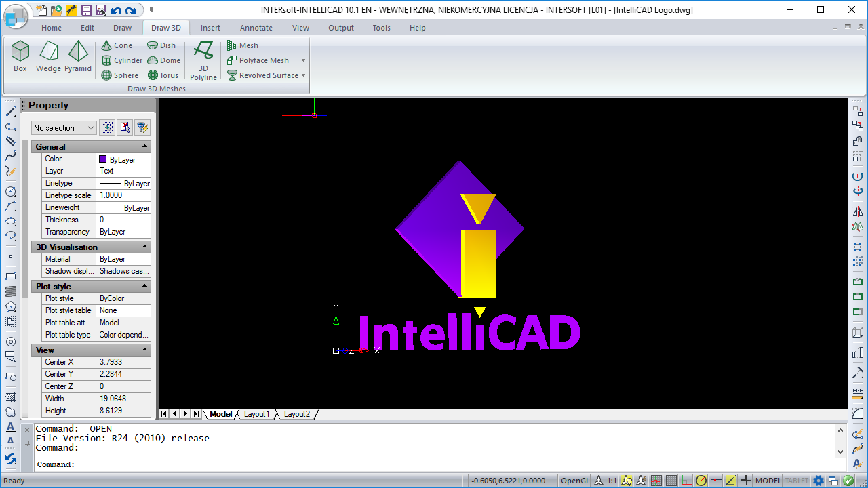The height and width of the screenshot is (488, 868).
Task: Click the command line input field
Action: (x=434, y=464)
